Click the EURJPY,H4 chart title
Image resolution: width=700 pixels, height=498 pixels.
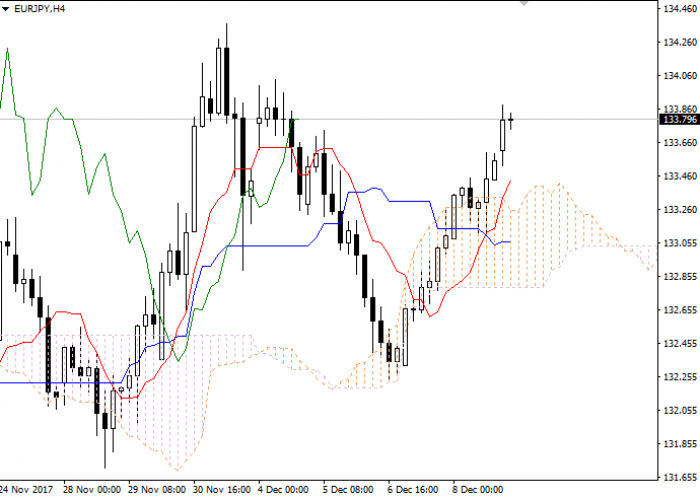(39, 8)
